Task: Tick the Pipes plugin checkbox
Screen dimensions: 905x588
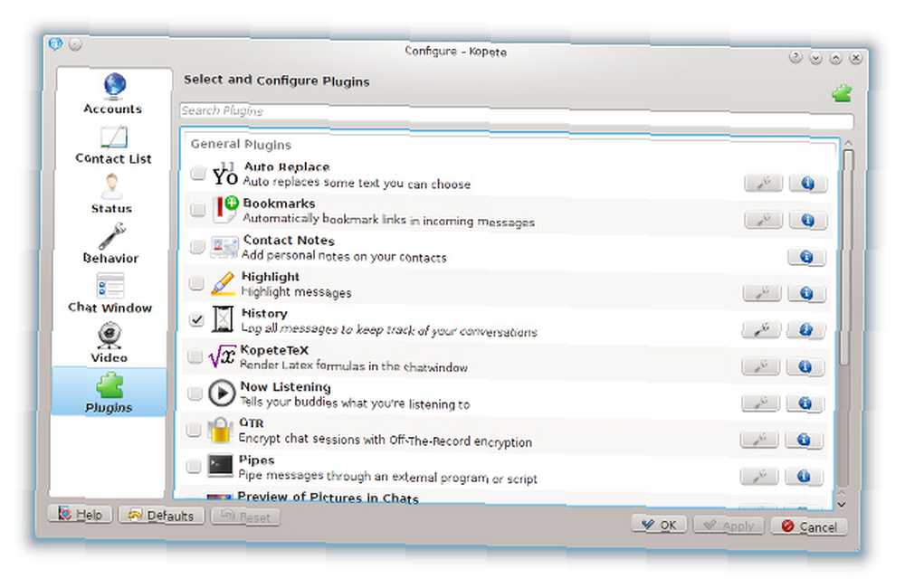Action: pos(194,466)
